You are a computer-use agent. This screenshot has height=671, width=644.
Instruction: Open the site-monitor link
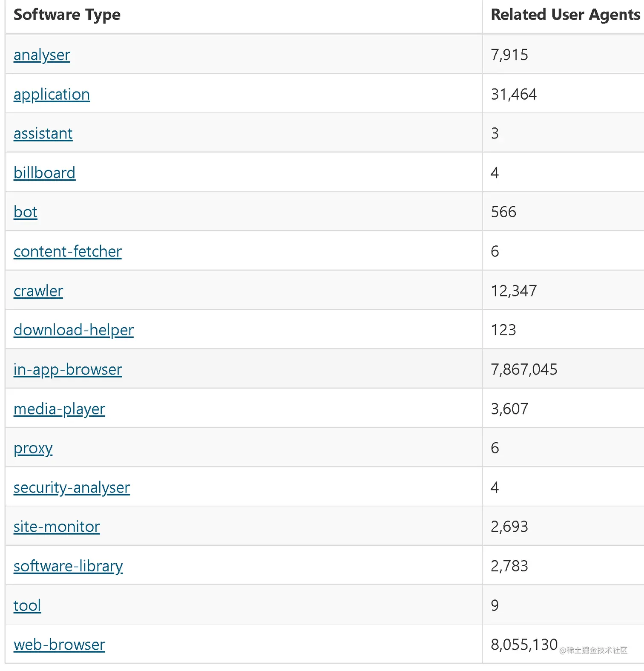click(x=57, y=527)
